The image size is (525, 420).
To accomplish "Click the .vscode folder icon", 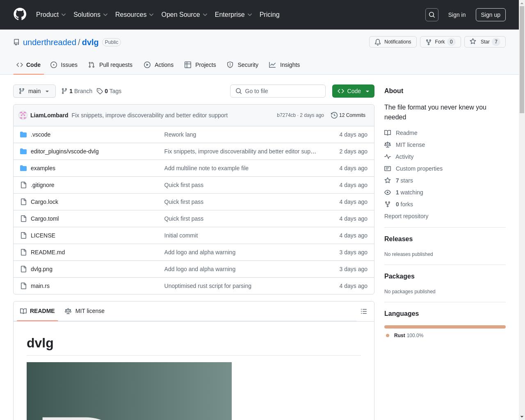I will (x=23, y=135).
